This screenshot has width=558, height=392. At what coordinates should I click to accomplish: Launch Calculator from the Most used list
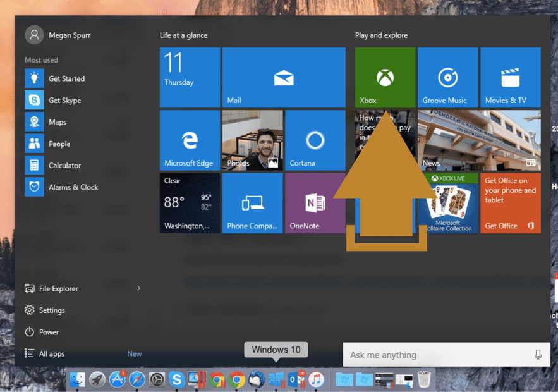(53, 165)
